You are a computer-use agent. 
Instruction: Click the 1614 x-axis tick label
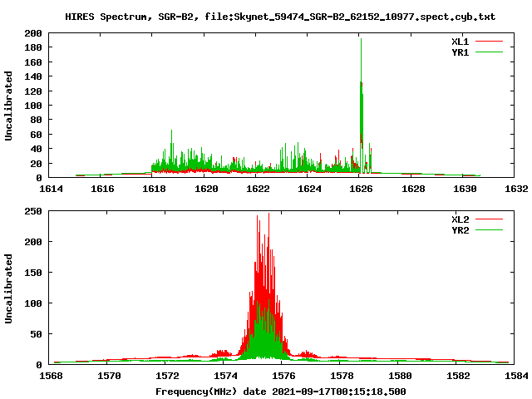click(x=51, y=189)
